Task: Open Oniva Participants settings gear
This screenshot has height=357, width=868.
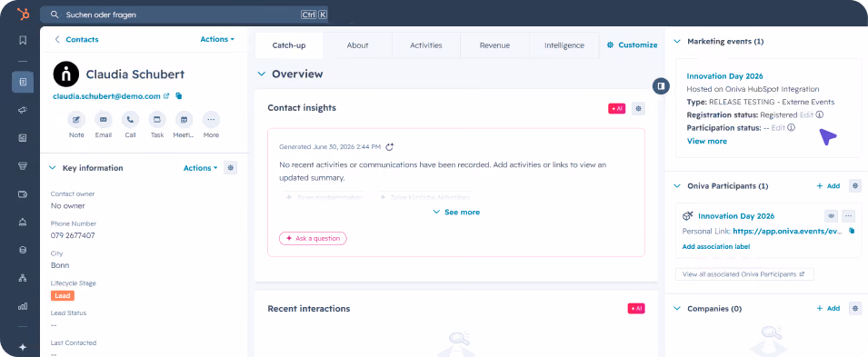Action: pos(855,186)
